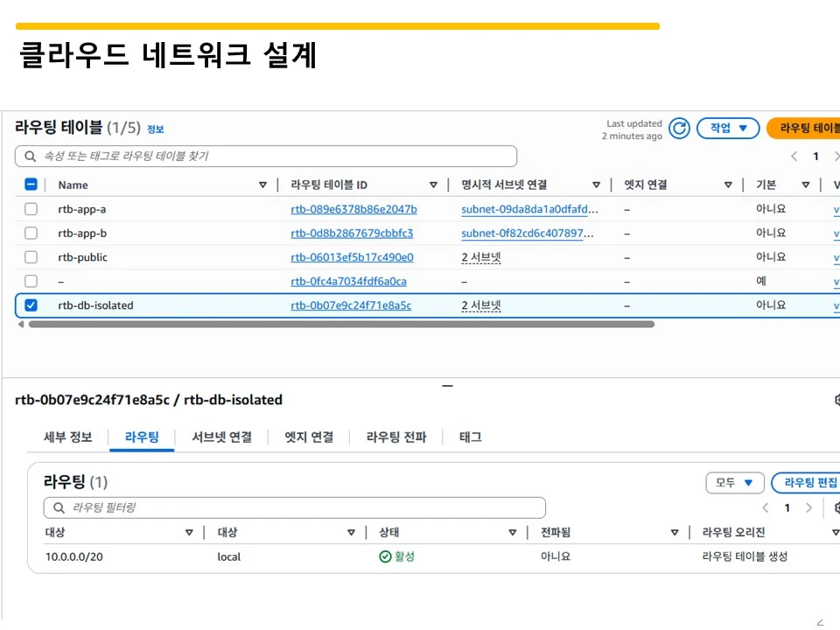
Task: Open link rtb-089e6378b86e2047b
Action: click(x=353, y=209)
